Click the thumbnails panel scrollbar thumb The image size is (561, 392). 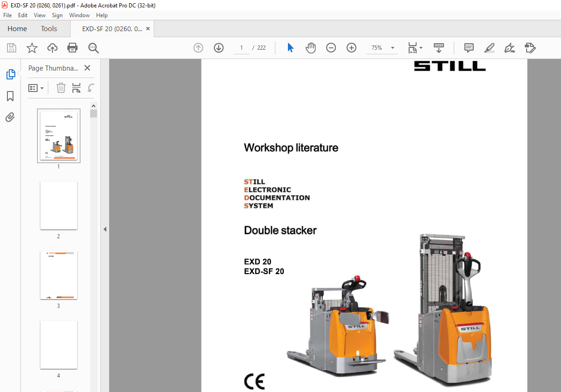tap(93, 114)
